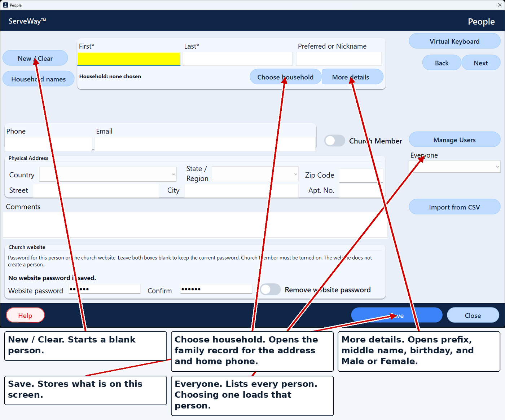Expand the Everyone dropdown
Viewport: 505px width, 420px height.
click(454, 167)
